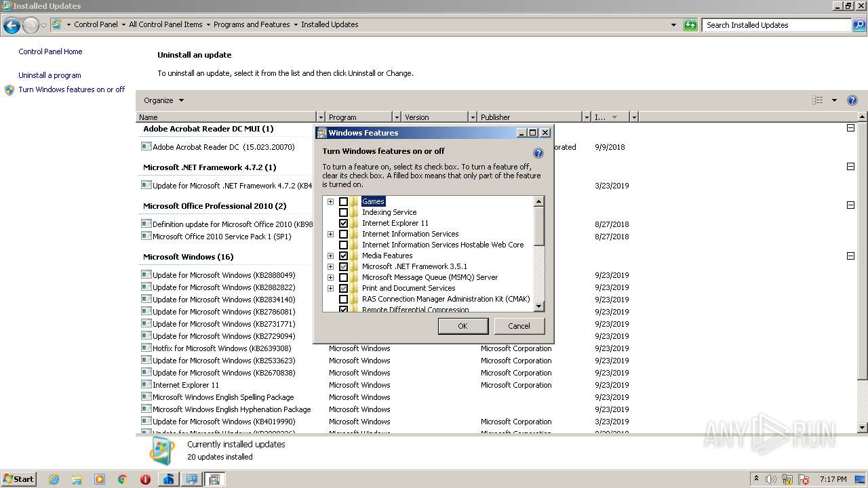Expand Internet Information Services node
868x488 pixels.
pos(330,234)
